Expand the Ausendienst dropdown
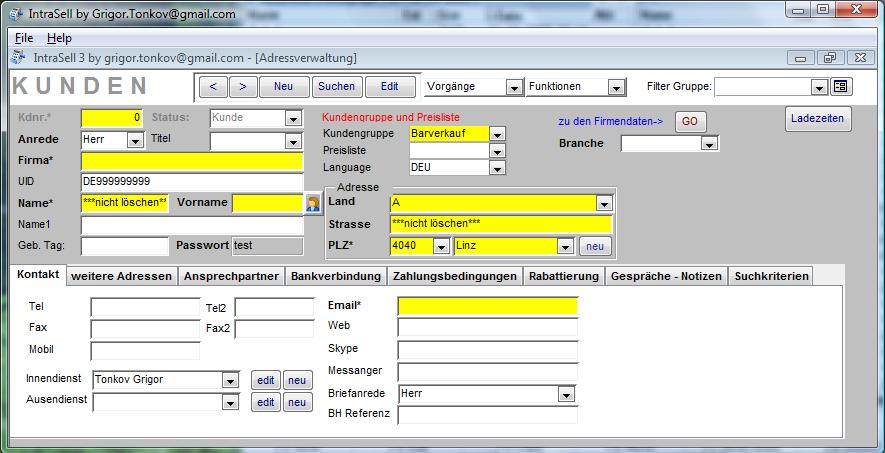885x453 pixels. click(230, 403)
